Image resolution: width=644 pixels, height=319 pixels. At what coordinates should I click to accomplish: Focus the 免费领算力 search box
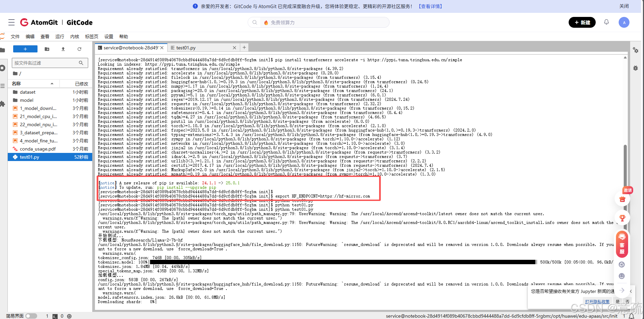click(x=319, y=22)
